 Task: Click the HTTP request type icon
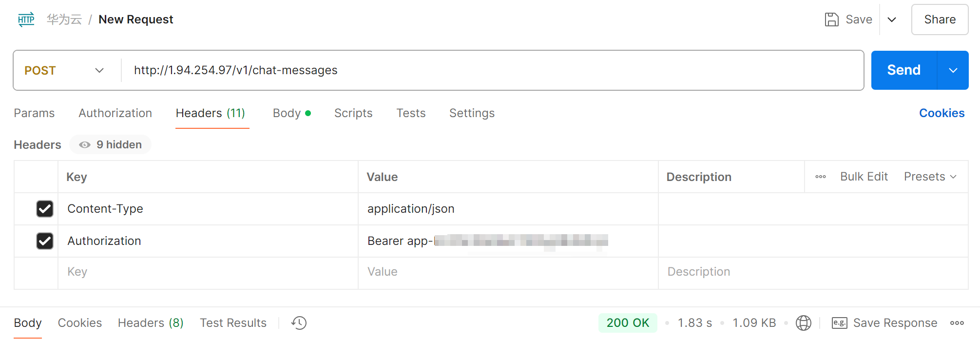(x=26, y=20)
